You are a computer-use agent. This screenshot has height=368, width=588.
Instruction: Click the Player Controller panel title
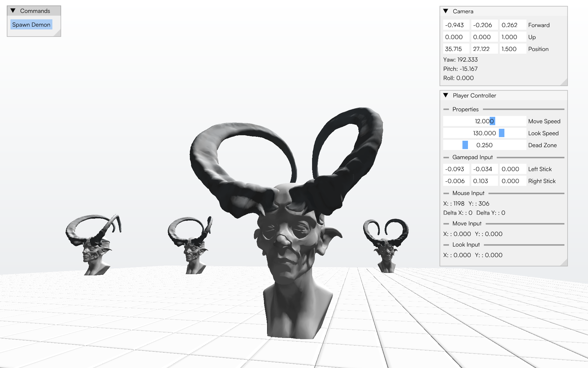(474, 95)
